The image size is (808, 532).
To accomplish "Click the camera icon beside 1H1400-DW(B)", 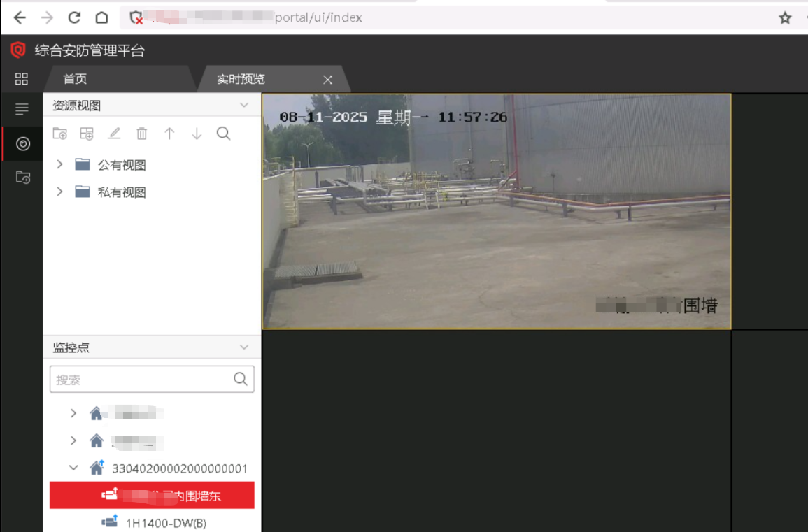I will pyautogui.click(x=110, y=522).
